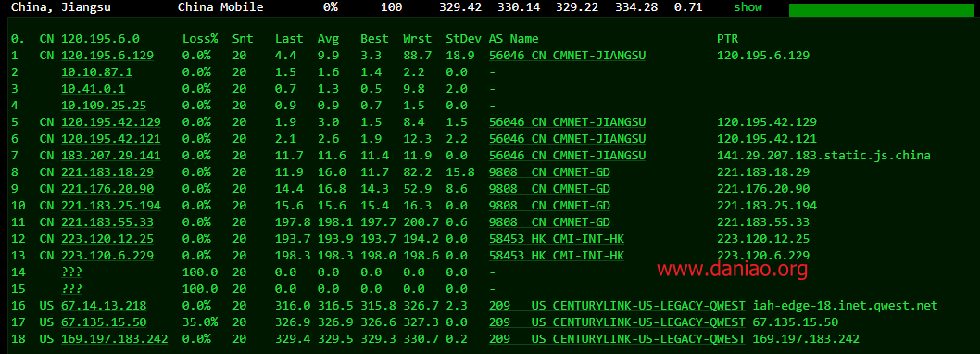Click the 100.0 loss value on hop 14
Screen dimensions: 980x354
[200, 272]
